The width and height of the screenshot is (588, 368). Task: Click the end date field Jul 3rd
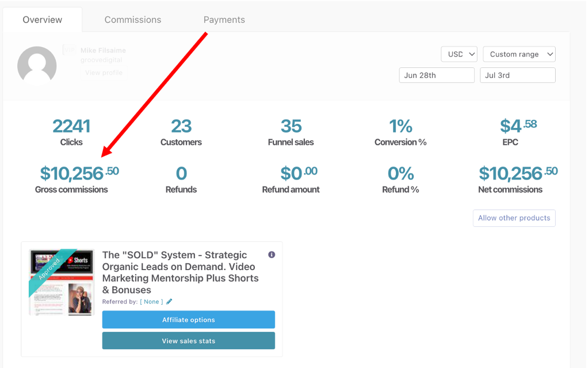click(x=517, y=75)
